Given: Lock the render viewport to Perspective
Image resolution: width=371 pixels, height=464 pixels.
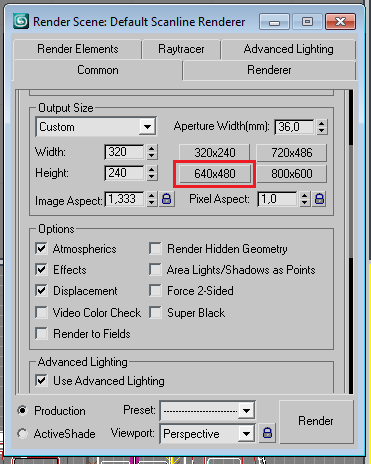Looking at the screenshot, I should pos(267,433).
